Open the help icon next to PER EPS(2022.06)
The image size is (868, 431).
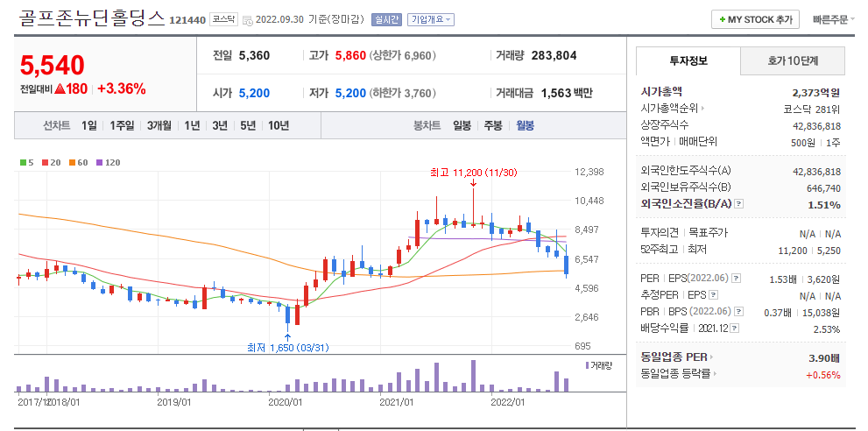point(737,279)
